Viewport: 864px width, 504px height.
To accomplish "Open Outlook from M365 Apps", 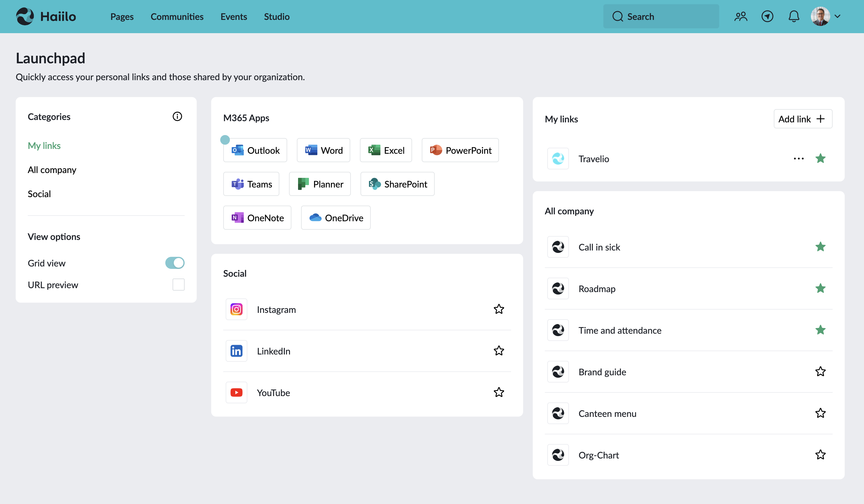I will [255, 150].
